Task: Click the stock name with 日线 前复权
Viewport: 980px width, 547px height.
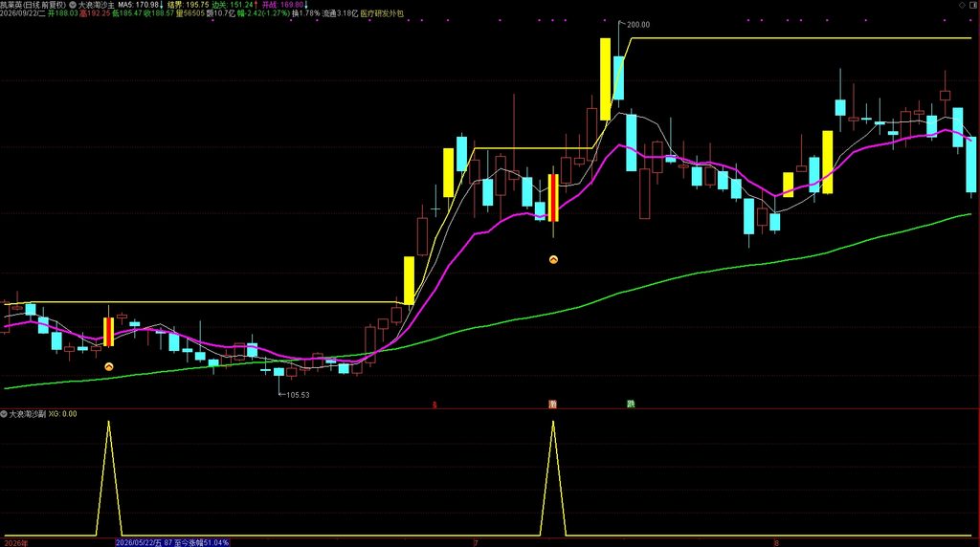Action: [x=33, y=5]
